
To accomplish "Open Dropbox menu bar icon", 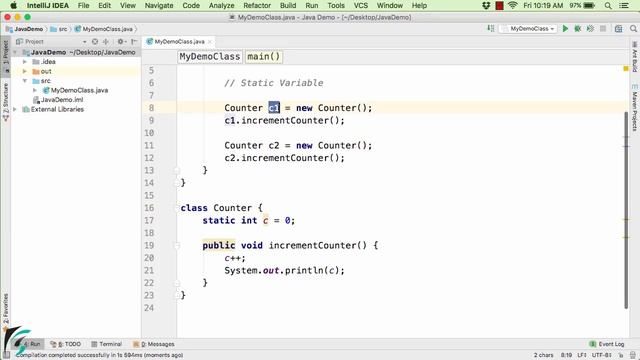I will [486, 5].
